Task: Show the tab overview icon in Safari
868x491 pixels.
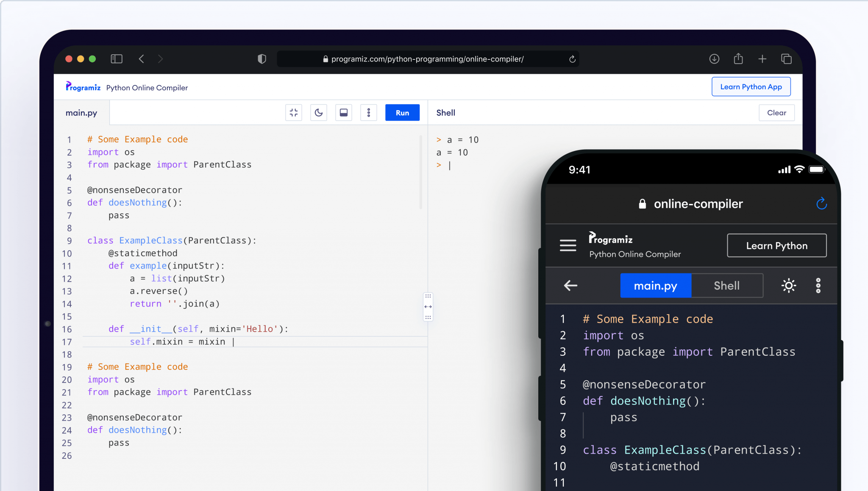Action: point(786,59)
